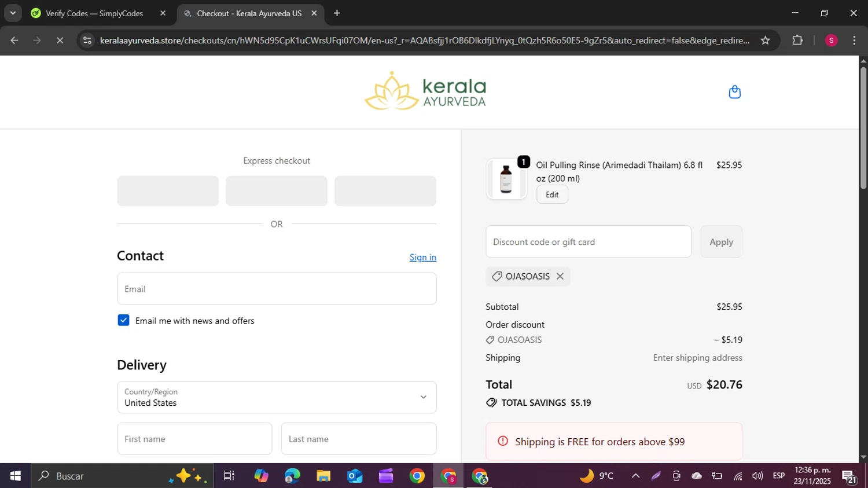Click the Total $20.76 amount
The height and width of the screenshot is (488, 868).
[x=724, y=384]
